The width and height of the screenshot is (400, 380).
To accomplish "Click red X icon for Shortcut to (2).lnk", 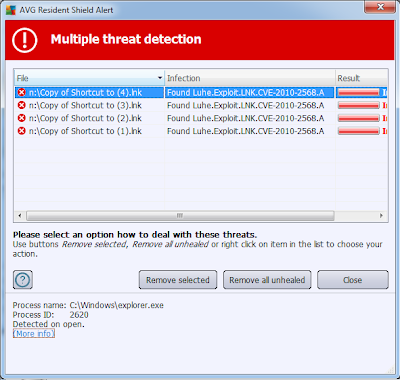I will [x=22, y=118].
